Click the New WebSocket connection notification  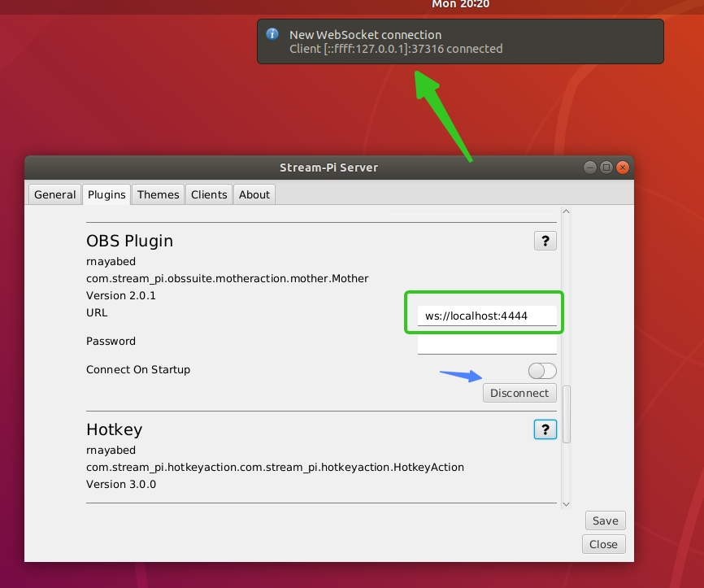tap(460, 41)
